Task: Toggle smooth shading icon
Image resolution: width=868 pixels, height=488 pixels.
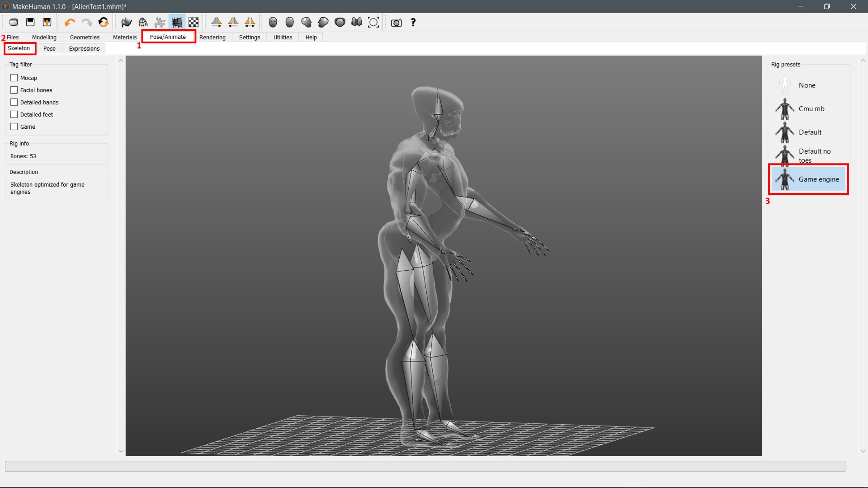Action: (126, 22)
